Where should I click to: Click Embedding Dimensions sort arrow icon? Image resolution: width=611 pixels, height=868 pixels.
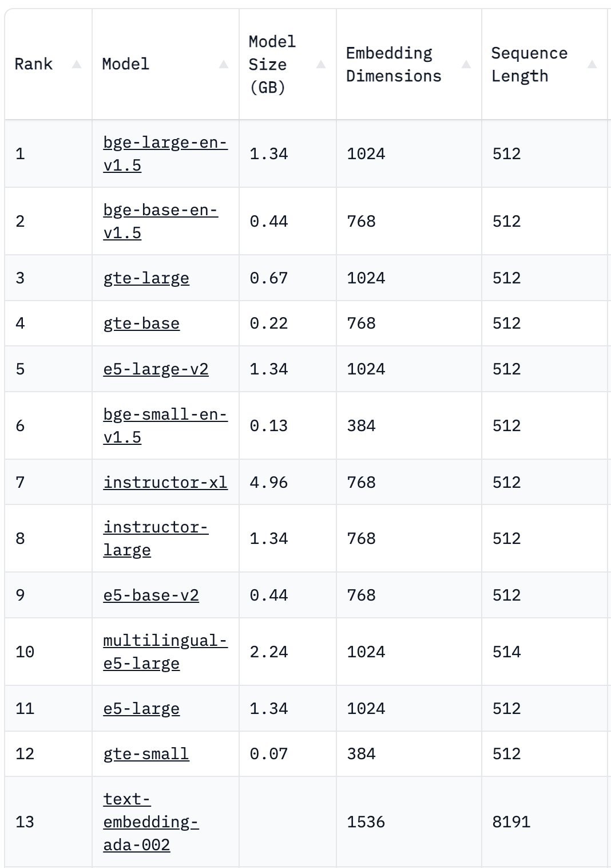pos(466,65)
